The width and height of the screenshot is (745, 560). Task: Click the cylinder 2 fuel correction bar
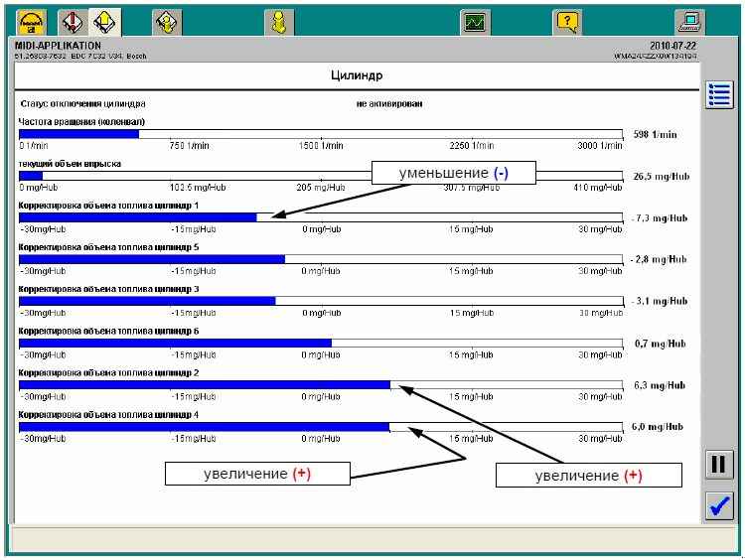pos(321,385)
